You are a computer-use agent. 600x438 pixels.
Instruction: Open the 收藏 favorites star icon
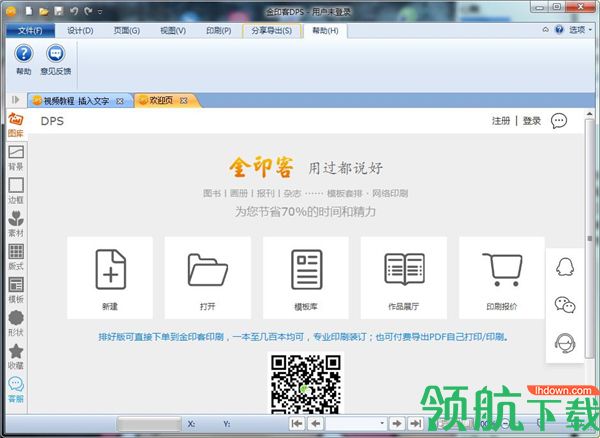point(16,357)
